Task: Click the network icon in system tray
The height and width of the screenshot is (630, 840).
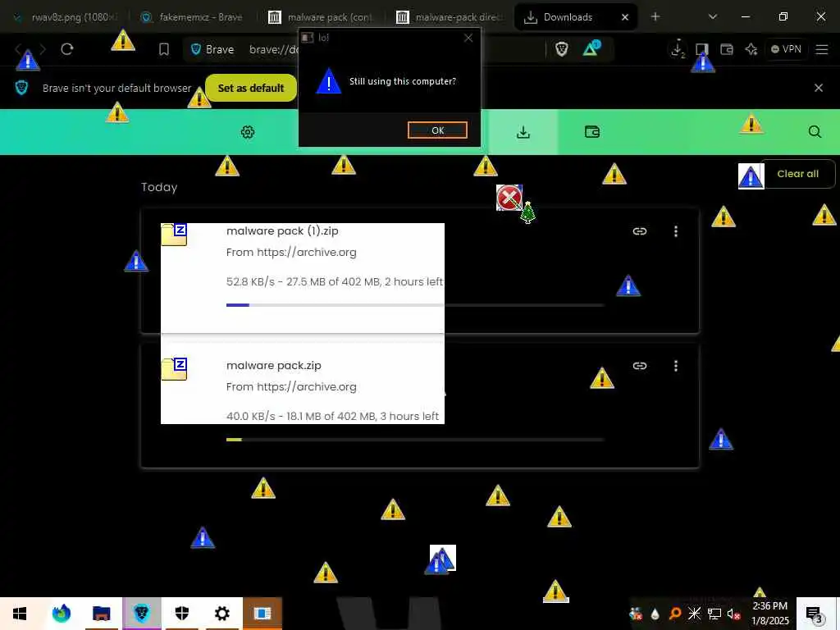Action: pos(714,614)
